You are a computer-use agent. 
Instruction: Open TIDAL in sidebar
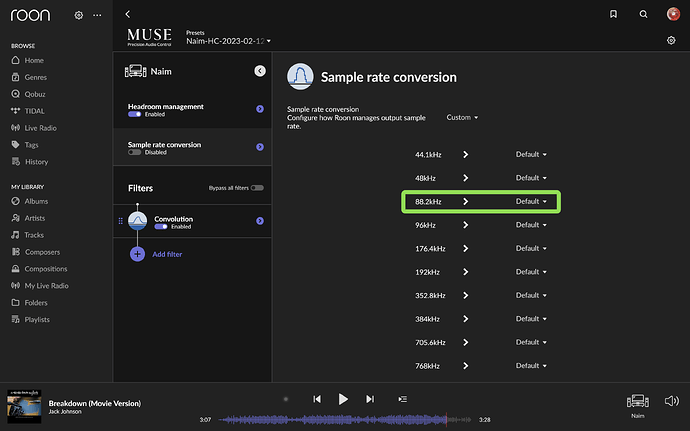coord(28,111)
